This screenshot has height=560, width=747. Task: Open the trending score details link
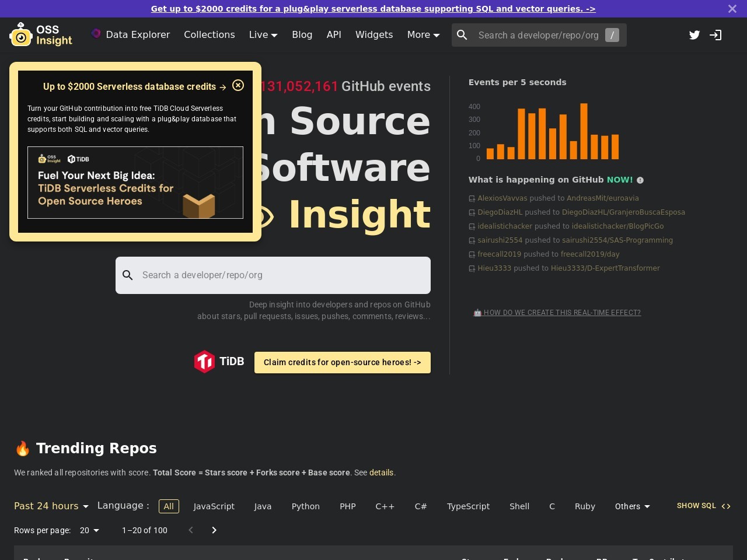pos(382,473)
